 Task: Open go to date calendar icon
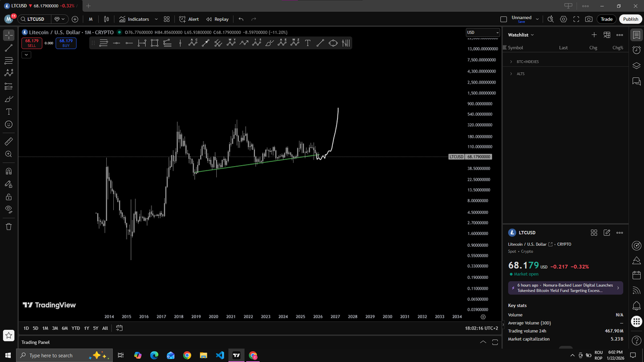(119, 328)
